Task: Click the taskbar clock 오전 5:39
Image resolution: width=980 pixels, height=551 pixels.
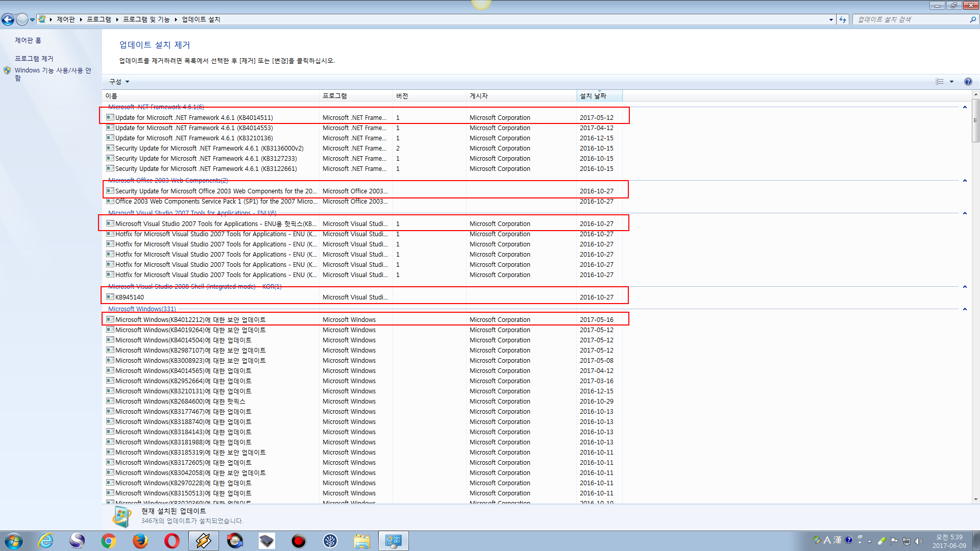Action: coord(949,541)
